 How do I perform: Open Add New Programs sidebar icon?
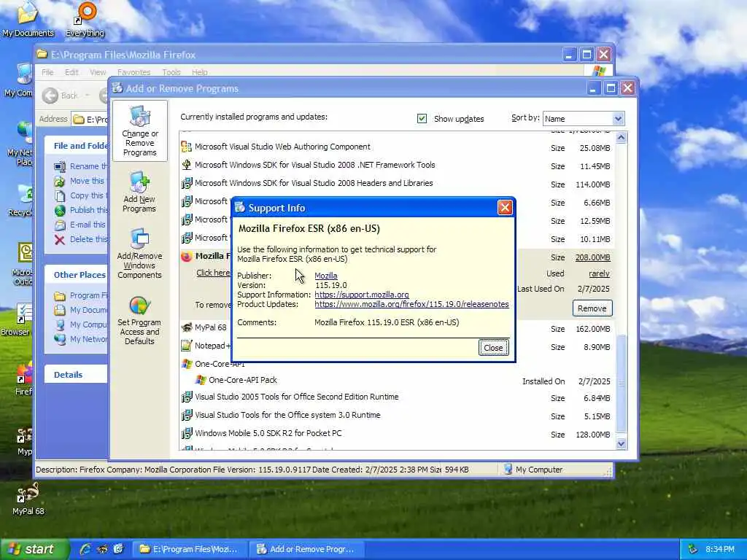[x=139, y=192]
